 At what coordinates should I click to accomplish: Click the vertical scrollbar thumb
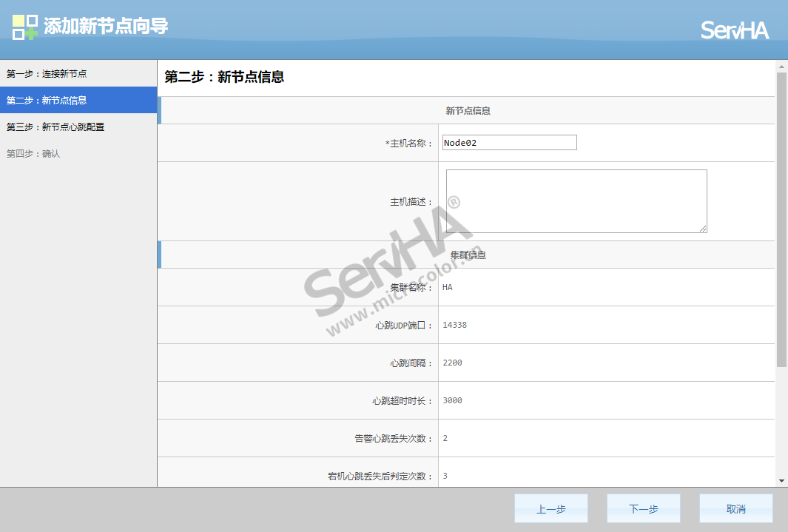click(x=781, y=218)
